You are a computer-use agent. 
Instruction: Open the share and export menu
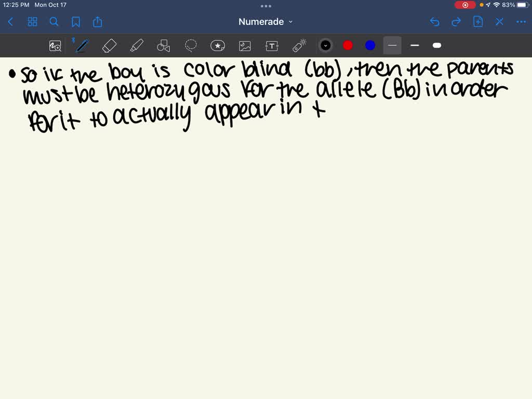pyautogui.click(x=98, y=22)
